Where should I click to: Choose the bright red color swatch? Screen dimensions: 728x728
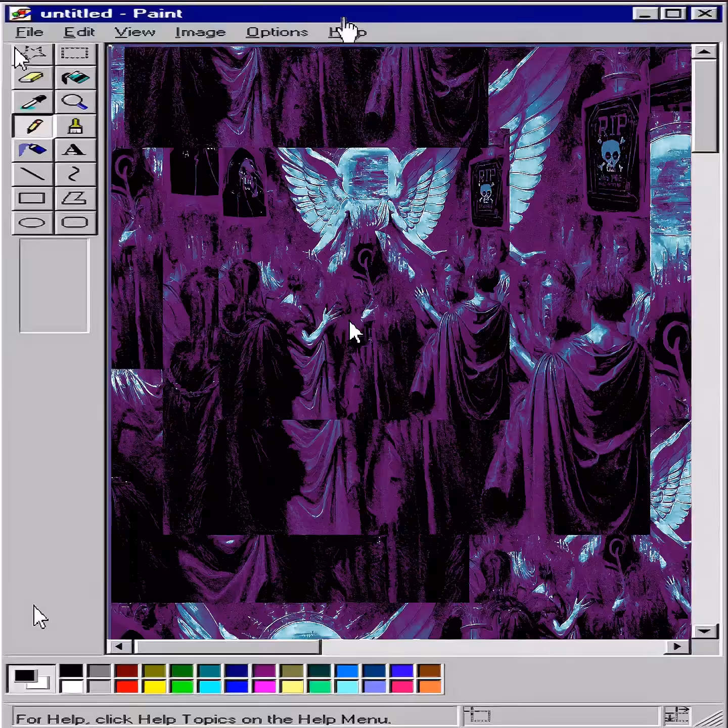[x=126, y=687]
